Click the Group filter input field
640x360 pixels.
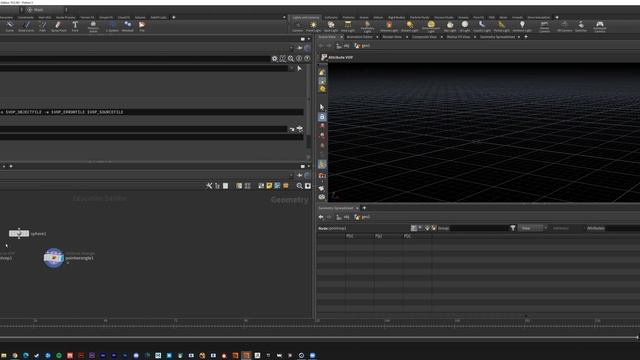(x=480, y=228)
